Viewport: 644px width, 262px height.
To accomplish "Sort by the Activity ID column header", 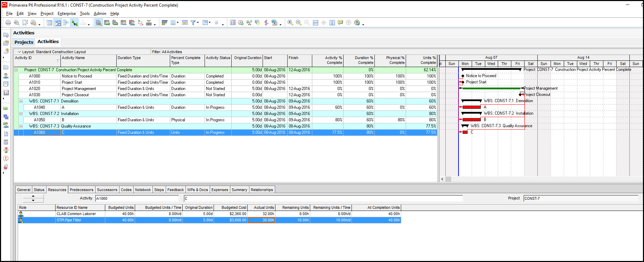I will (x=37, y=60).
